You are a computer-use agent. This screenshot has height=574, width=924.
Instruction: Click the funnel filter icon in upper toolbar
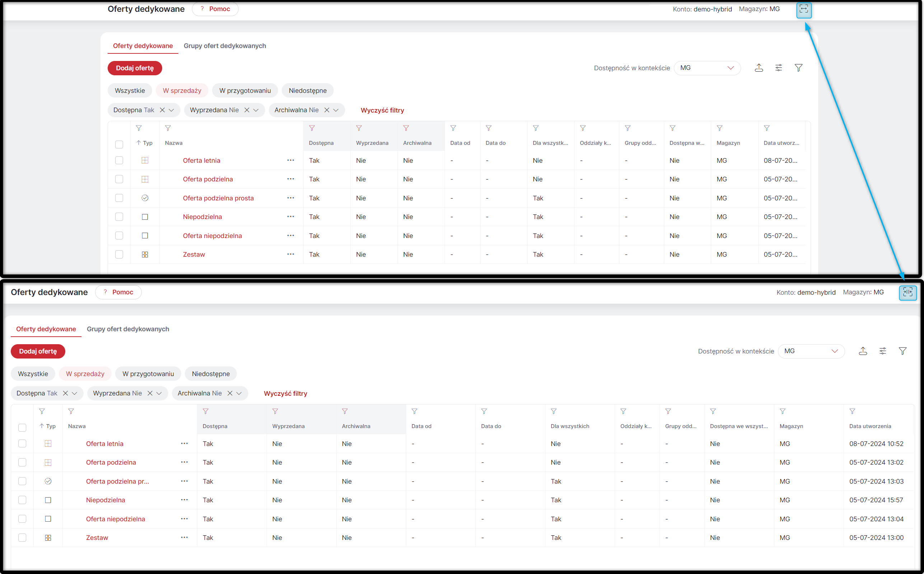(799, 68)
